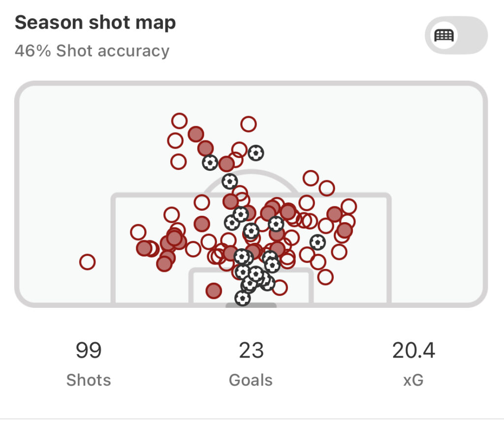Click the 46% Shot accuracy text
Screen dimensions: 504x426
click(x=92, y=51)
